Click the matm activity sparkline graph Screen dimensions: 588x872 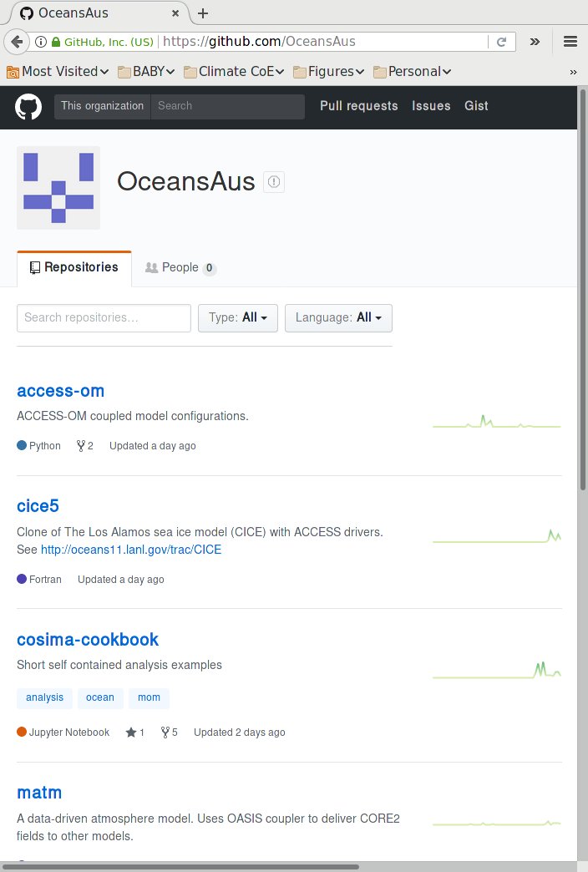(497, 823)
